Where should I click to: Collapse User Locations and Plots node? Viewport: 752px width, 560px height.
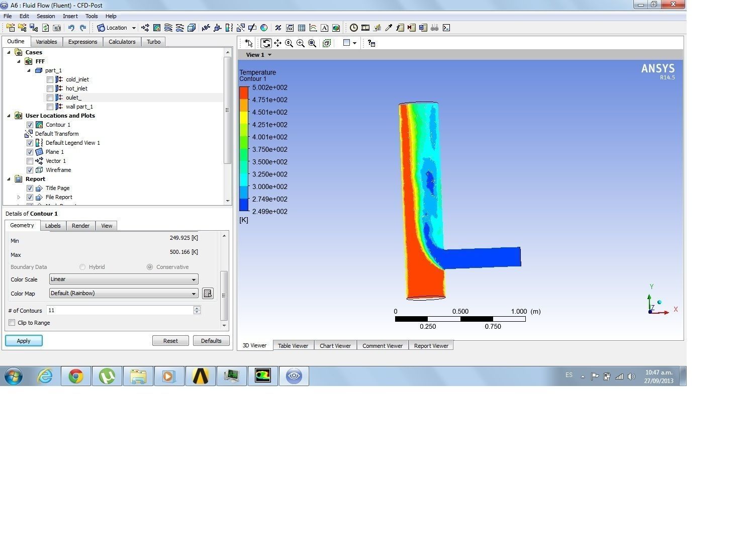pyautogui.click(x=9, y=116)
